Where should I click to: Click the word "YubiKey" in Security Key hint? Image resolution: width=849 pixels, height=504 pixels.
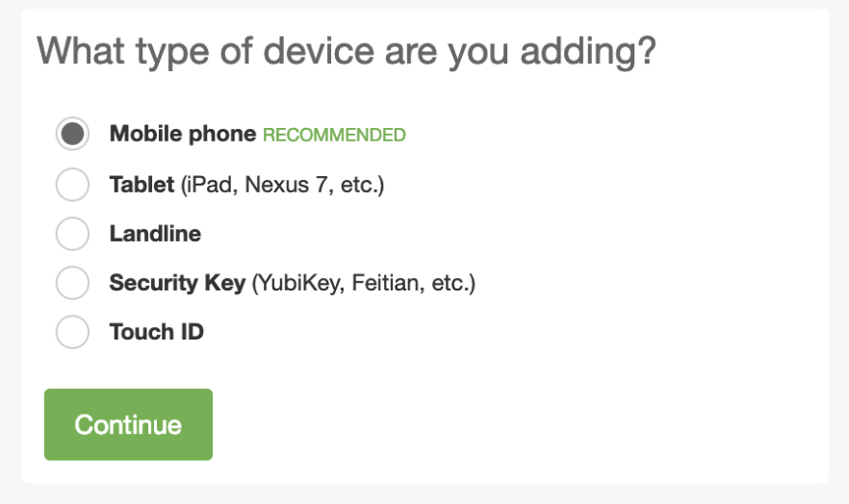coord(299,284)
